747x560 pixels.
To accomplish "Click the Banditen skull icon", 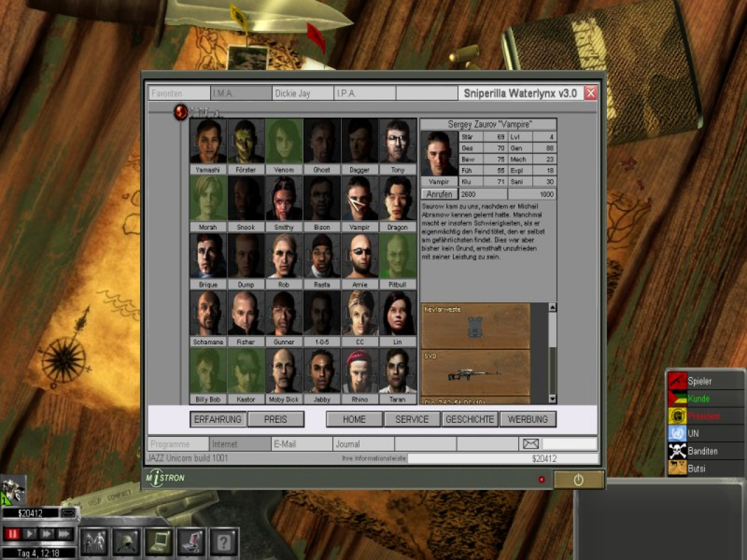I will tap(678, 451).
